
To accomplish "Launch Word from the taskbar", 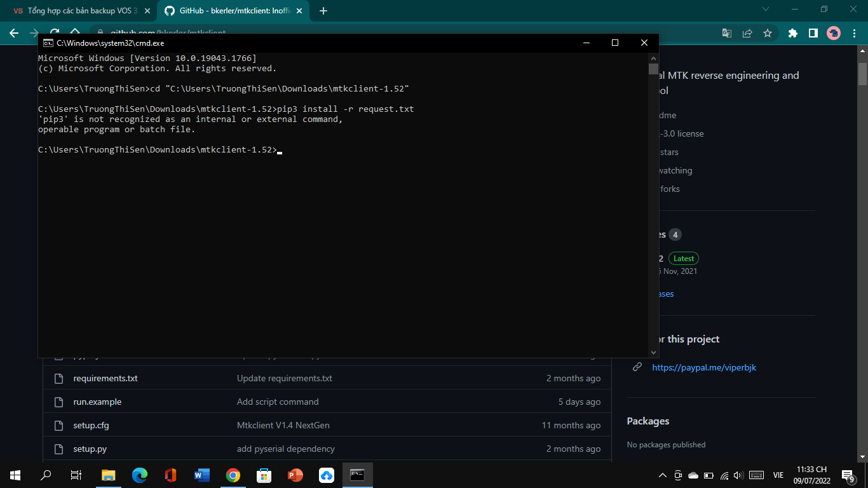I will click(202, 475).
